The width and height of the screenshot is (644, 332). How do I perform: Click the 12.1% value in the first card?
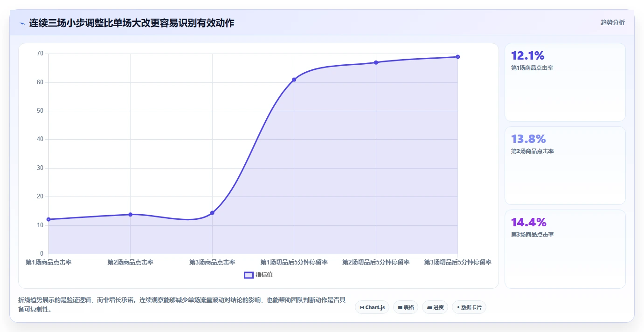click(x=528, y=56)
